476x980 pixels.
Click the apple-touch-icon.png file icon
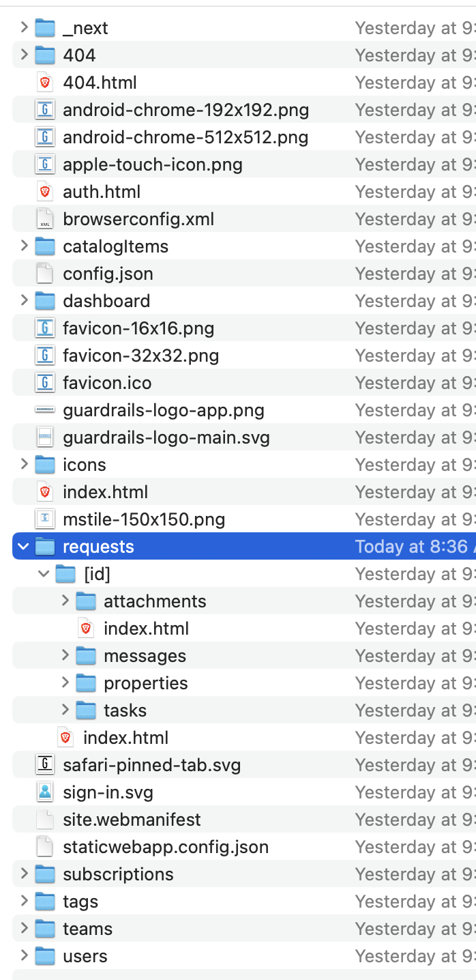[x=45, y=164]
